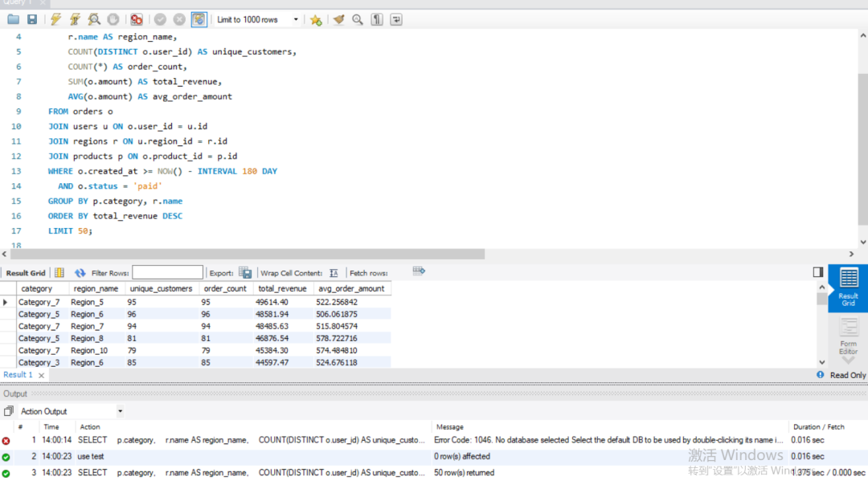The image size is (868, 497).
Task: Click the red error icon on row 1
Action: [x=6, y=441]
